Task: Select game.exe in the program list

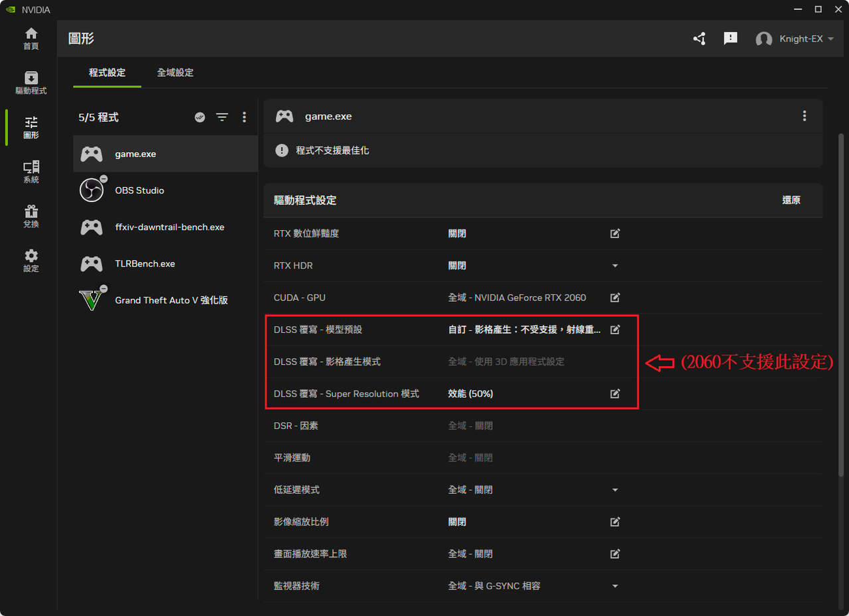Action: tap(165, 154)
